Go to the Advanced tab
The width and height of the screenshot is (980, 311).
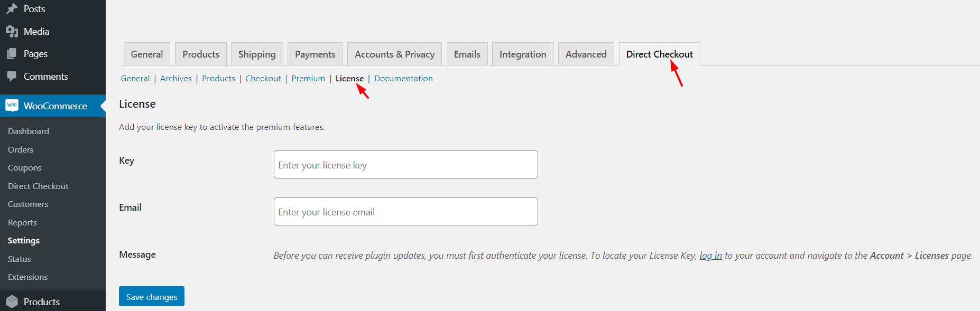pyautogui.click(x=586, y=54)
